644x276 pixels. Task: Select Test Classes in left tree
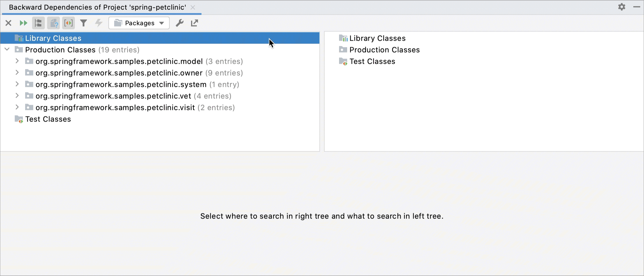click(48, 119)
